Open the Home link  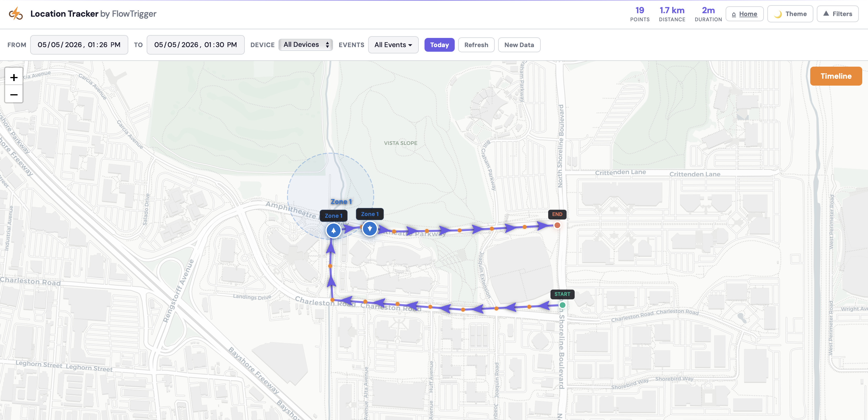744,14
